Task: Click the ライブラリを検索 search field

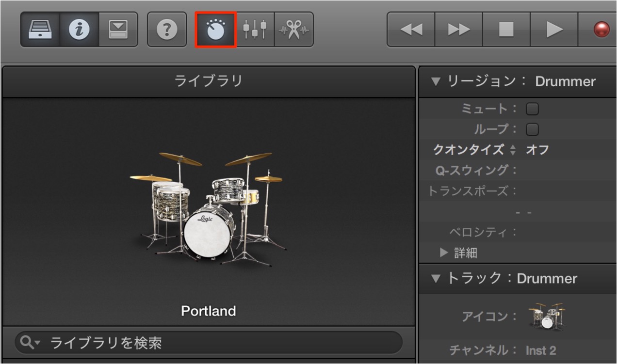Action: [209, 343]
